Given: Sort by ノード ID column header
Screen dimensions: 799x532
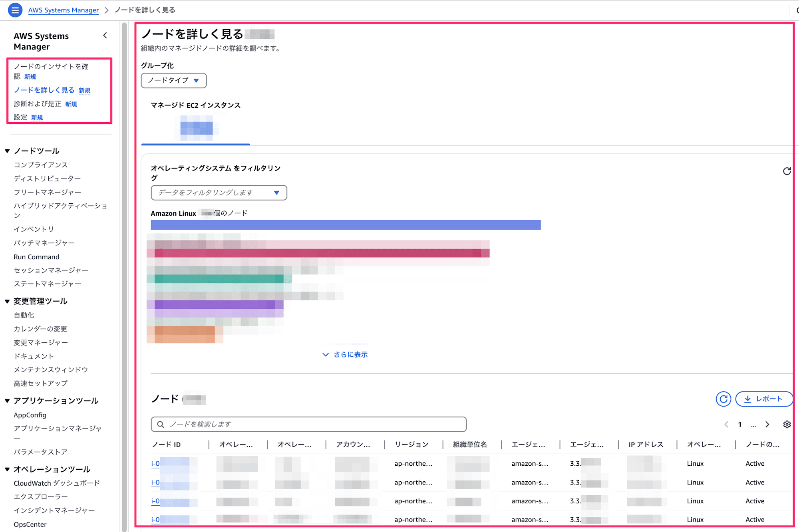Looking at the screenshot, I should pos(167,445).
